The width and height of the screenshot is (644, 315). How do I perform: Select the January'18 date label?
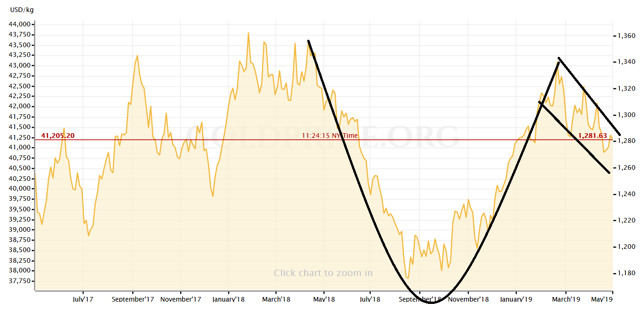point(229,299)
